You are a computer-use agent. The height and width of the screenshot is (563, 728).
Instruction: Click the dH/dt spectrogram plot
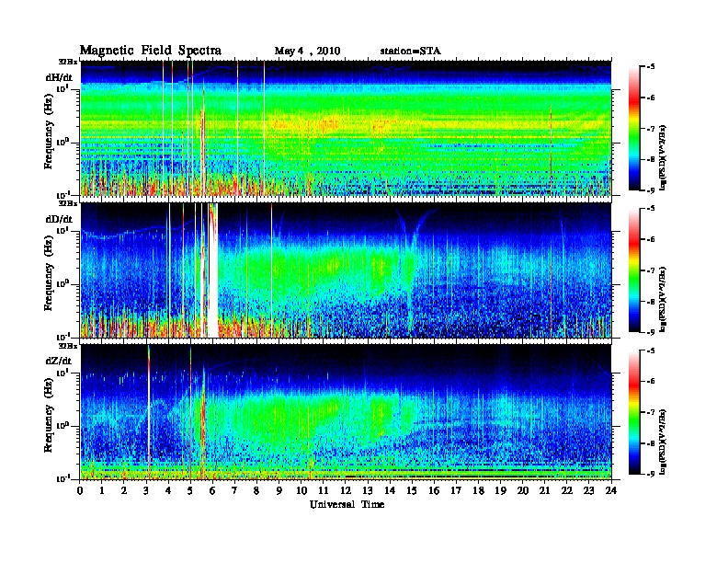point(346,128)
